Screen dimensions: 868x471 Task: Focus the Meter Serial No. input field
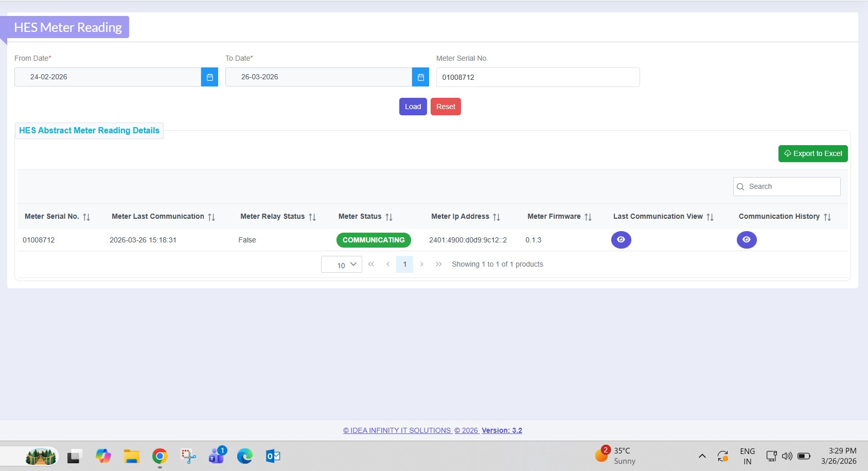538,77
